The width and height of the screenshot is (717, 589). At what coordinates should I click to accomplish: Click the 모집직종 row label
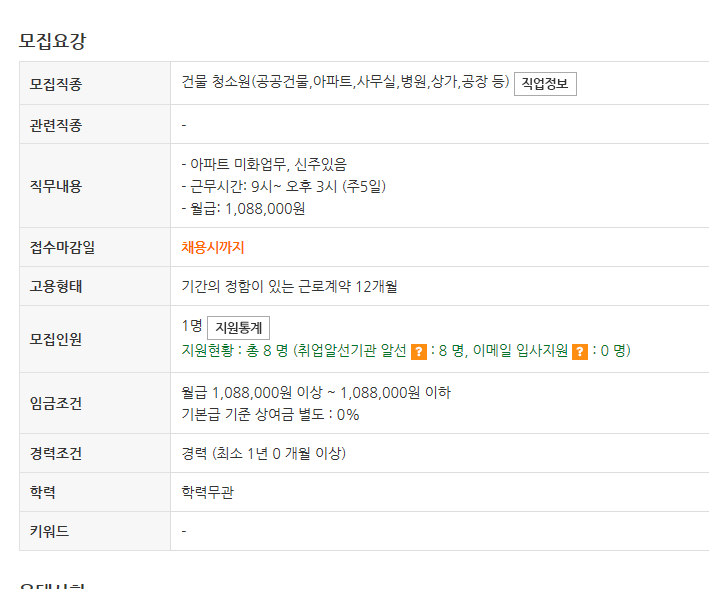coord(56,84)
